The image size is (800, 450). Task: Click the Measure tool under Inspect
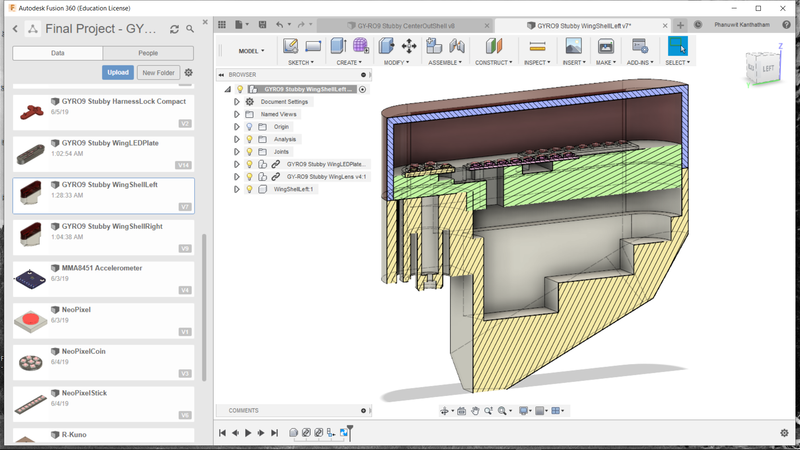tap(537, 46)
